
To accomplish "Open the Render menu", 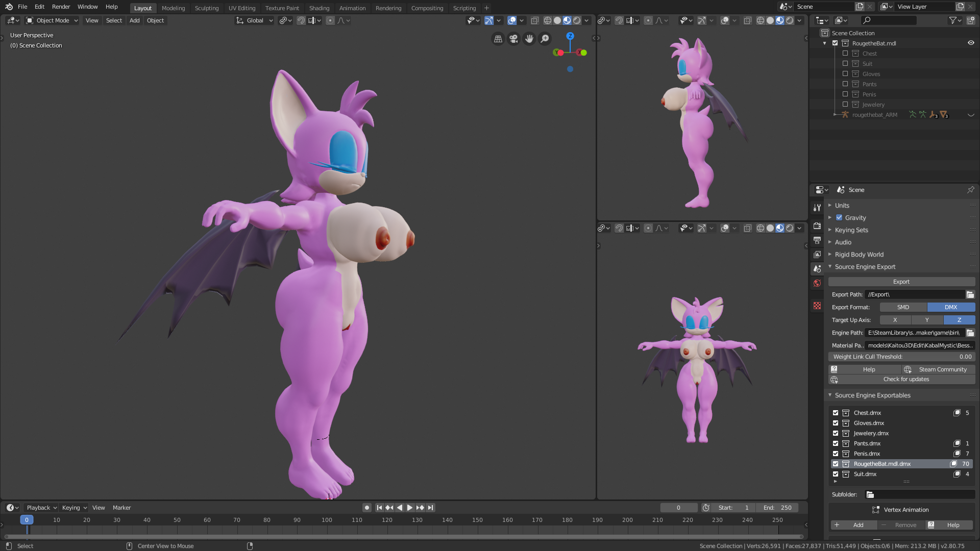I will pyautogui.click(x=61, y=7).
